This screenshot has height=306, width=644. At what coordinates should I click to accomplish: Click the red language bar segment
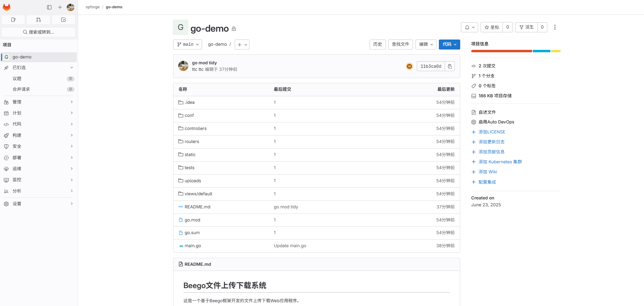pyautogui.click(x=502, y=51)
